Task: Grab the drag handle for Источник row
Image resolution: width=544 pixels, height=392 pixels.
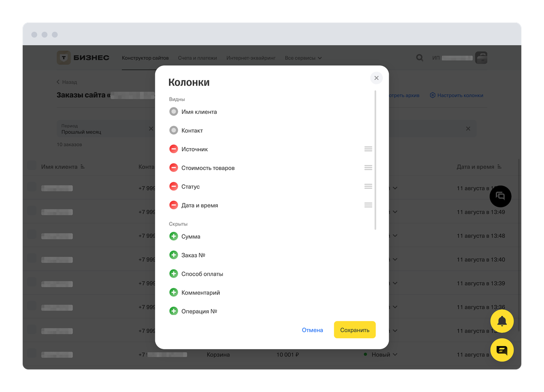Action: click(x=368, y=149)
